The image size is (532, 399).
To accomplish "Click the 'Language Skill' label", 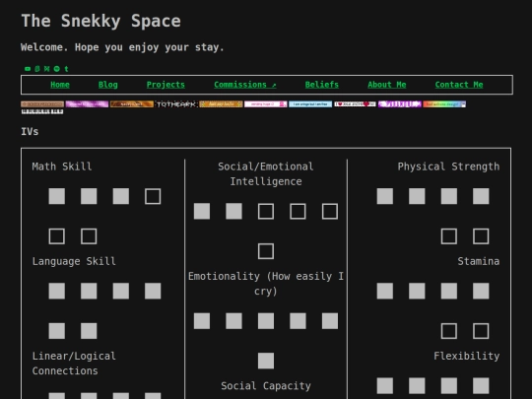I will [74, 261].
